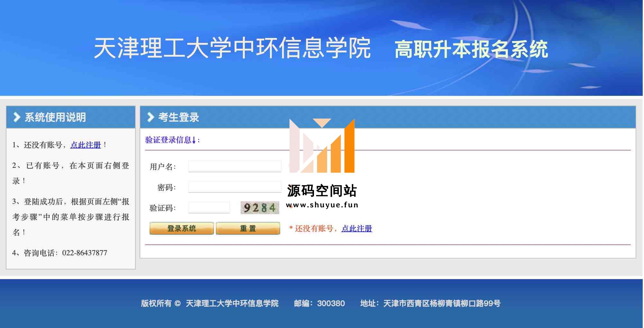Screen dimensions: 644x328
Task: Click the 密码 label
Action: [166, 187]
